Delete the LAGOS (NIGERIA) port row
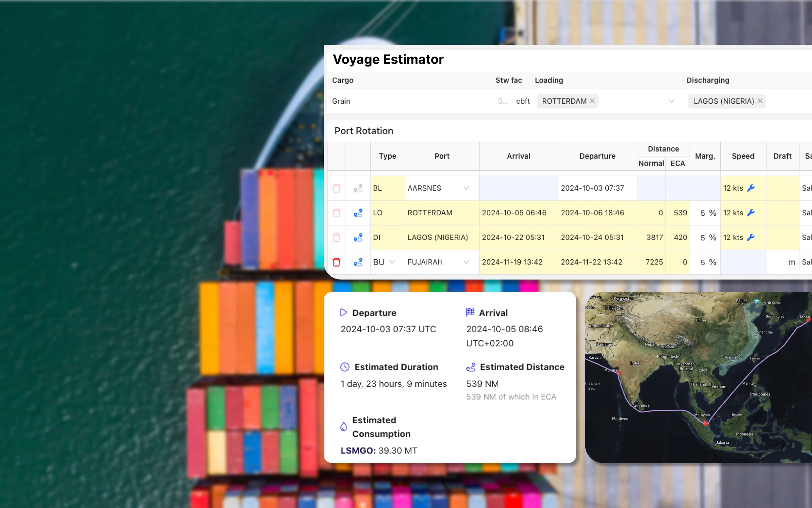 336,237
